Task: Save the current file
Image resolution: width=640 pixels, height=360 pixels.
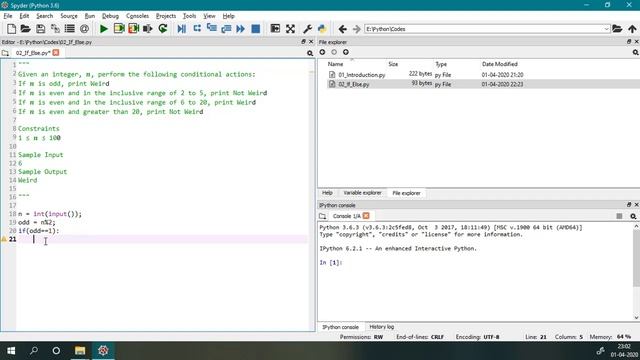Action: pyautogui.click(x=40, y=29)
